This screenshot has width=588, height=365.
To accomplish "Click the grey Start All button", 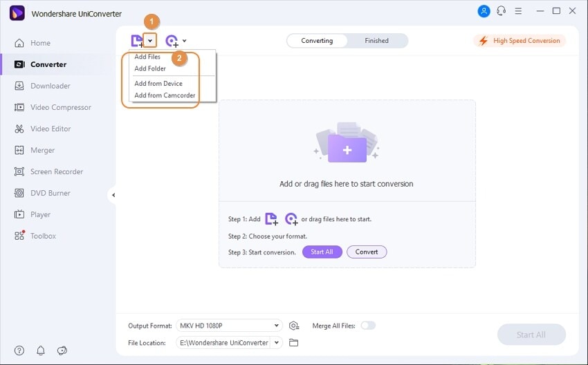I will (x=531, y=335).
